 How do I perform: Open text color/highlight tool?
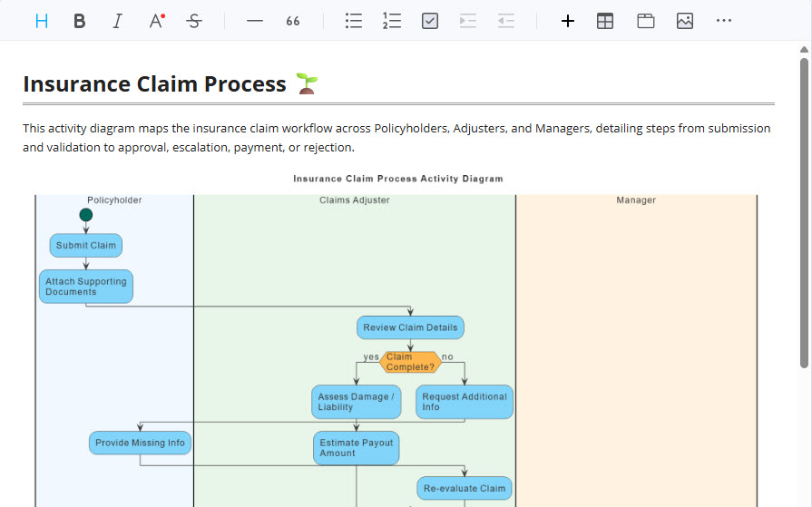156,21
